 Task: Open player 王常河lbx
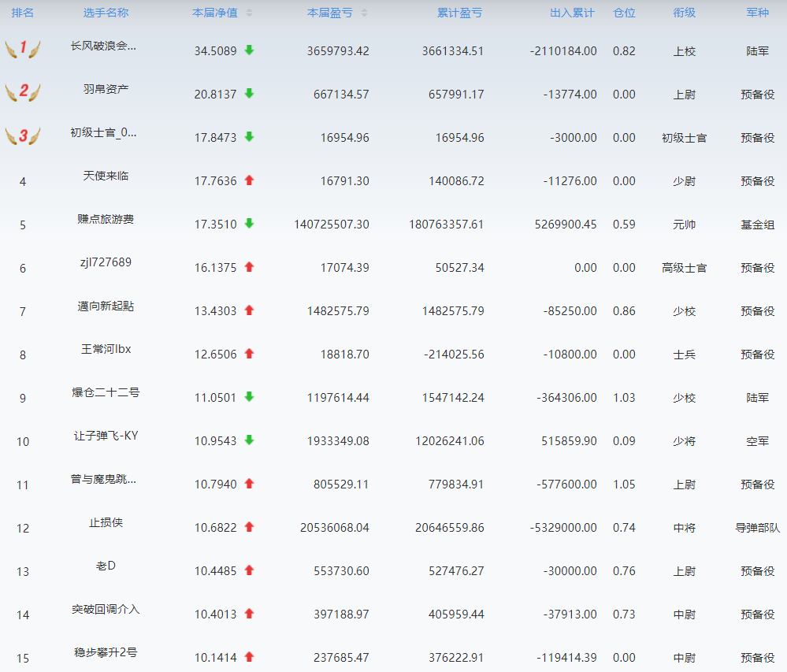pos(106,349)
